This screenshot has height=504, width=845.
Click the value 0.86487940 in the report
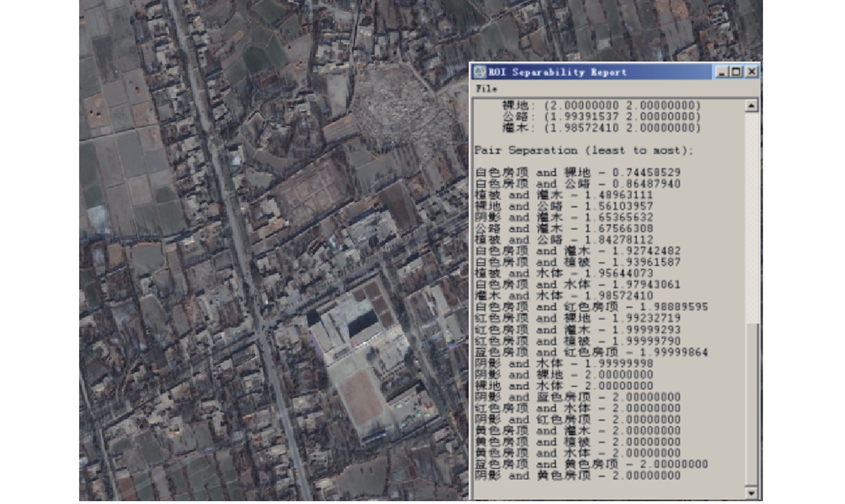pyautogui.click(x=646, y=184)
